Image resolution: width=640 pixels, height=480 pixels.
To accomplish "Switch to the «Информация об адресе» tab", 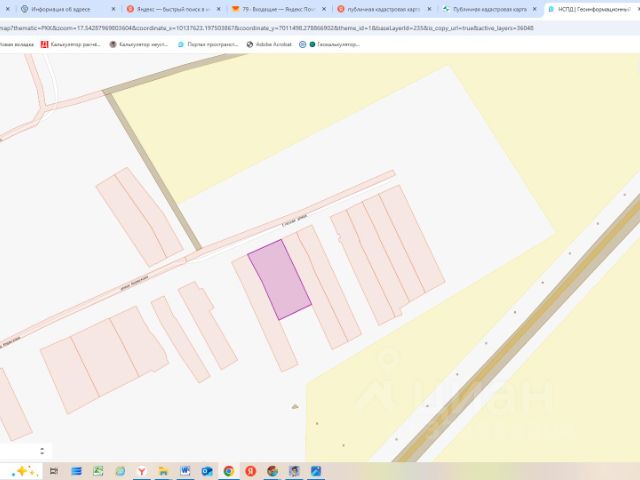I will click(x=61, y=9).
